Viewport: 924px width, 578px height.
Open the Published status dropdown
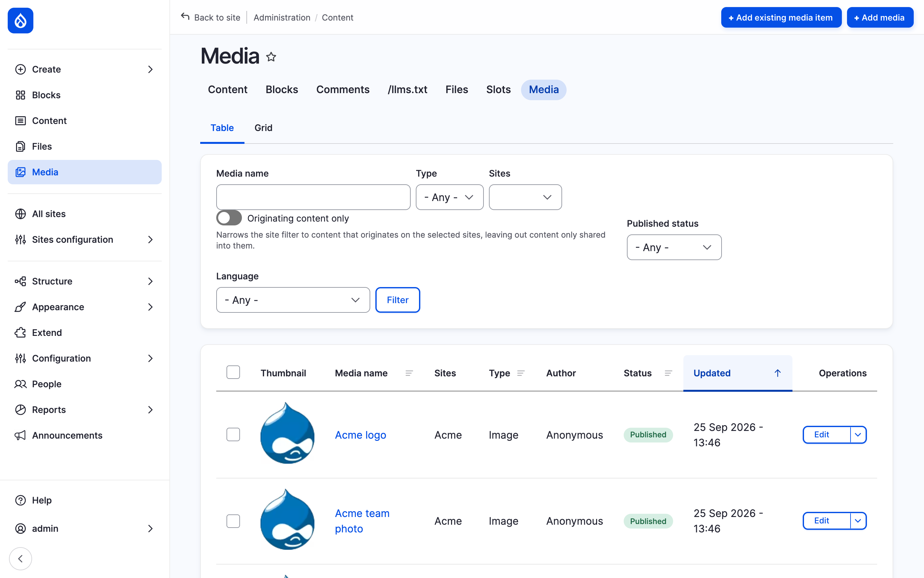(x=674, y=247)
